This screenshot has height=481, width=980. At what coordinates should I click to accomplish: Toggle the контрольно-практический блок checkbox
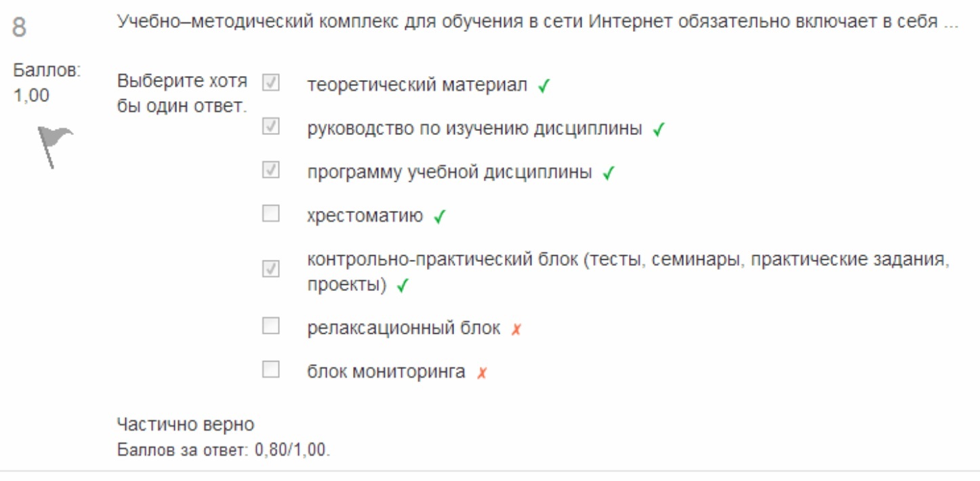(x=270, y=269)
